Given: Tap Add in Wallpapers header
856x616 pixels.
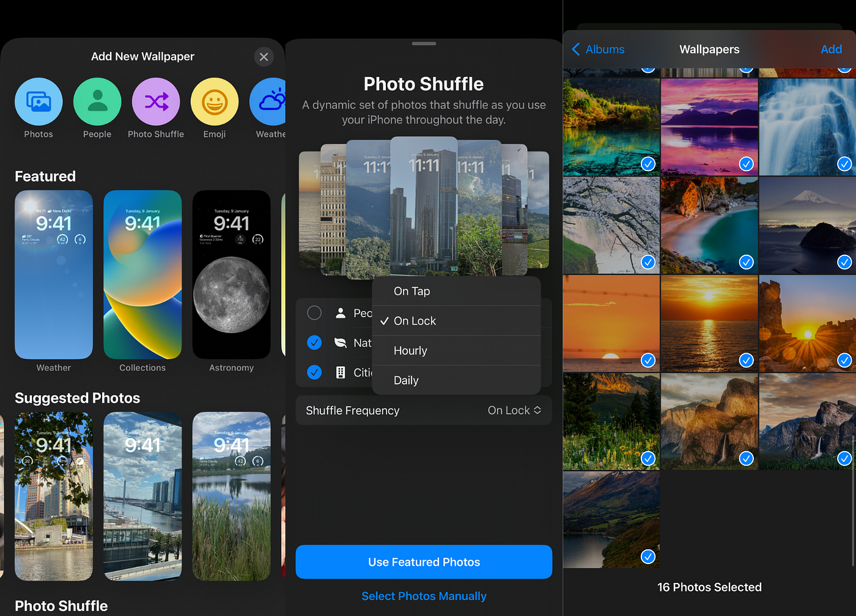Looking at the screenshot, I should click(x=831, y=50).
